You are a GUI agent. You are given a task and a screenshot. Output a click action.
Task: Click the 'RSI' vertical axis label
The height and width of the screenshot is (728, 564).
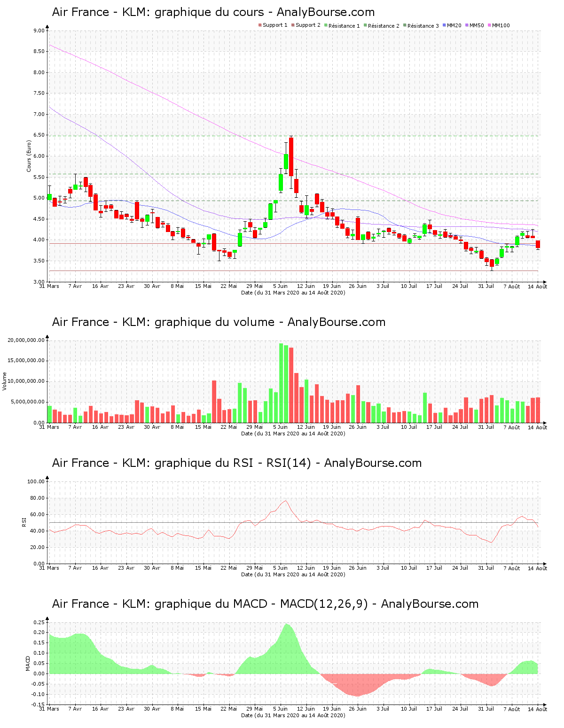(24, 522)
